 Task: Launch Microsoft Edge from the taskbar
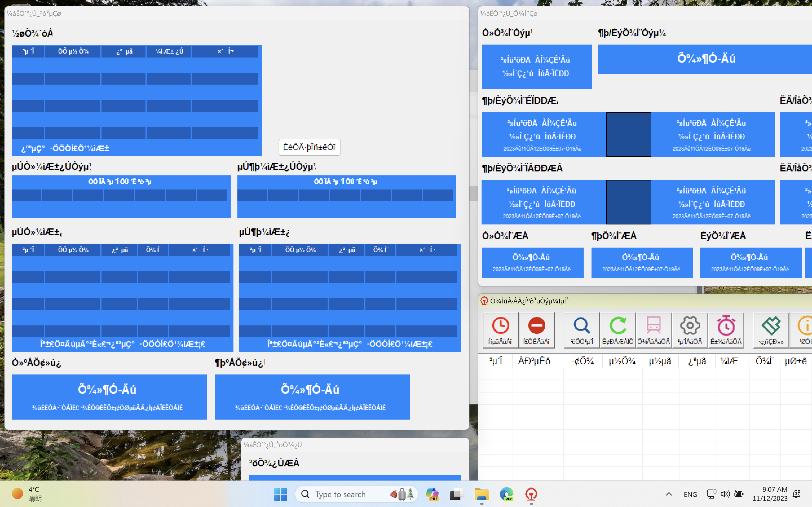[x=506, y=494]
